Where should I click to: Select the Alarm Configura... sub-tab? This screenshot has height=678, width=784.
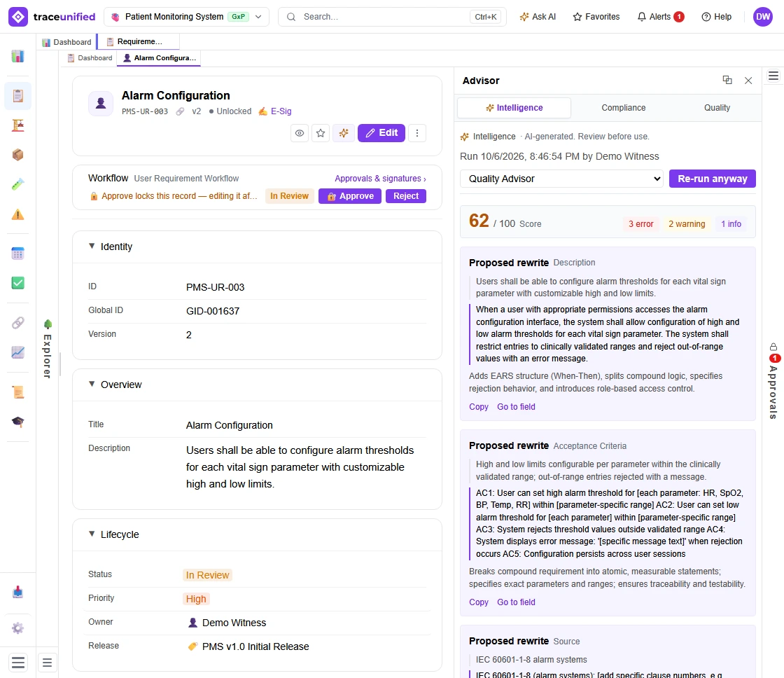[159, 58]
